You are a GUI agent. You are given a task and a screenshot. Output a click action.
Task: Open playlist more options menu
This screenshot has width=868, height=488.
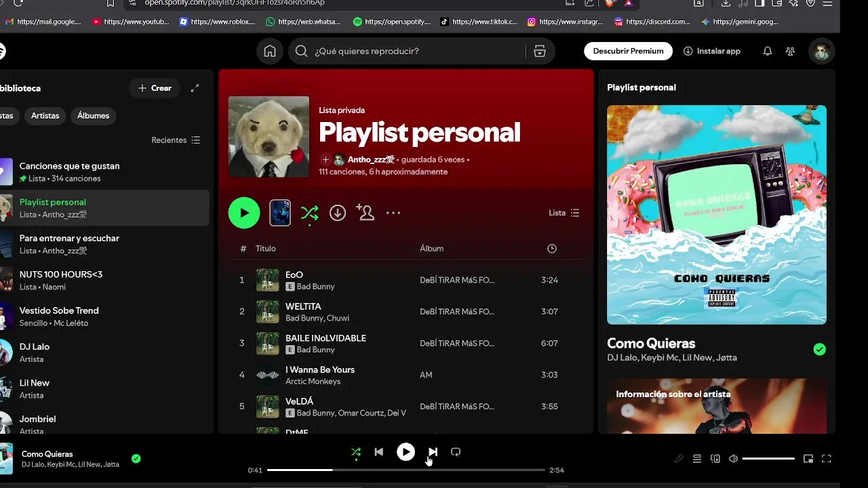tap(393, 213)
